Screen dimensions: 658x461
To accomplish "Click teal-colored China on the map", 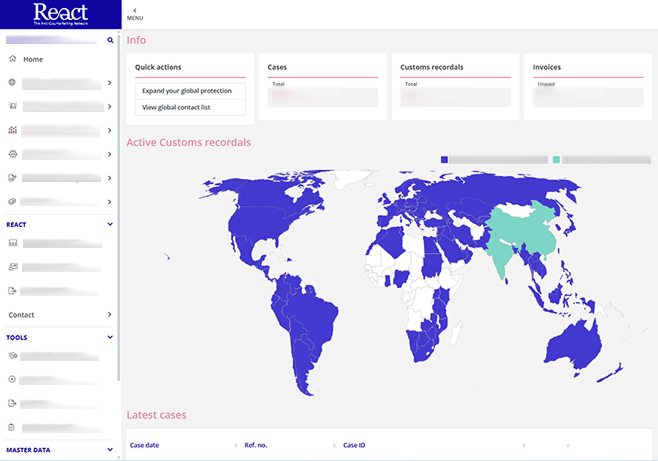I will 525,229.
